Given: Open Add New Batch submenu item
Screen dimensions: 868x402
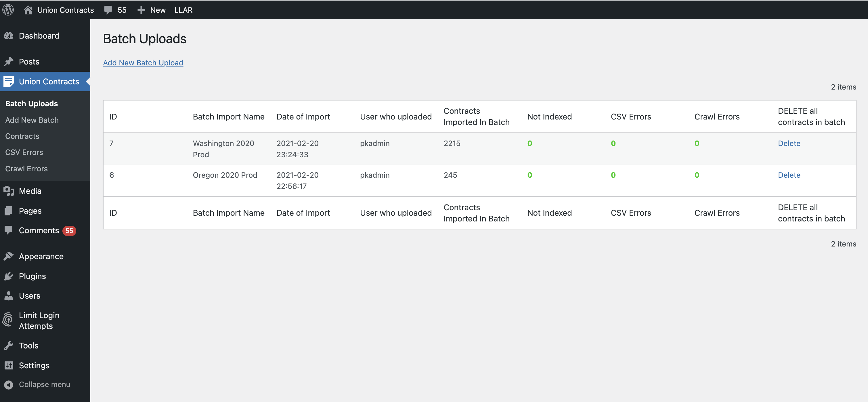Looking at the screenshot, I should tap(32, 120).
